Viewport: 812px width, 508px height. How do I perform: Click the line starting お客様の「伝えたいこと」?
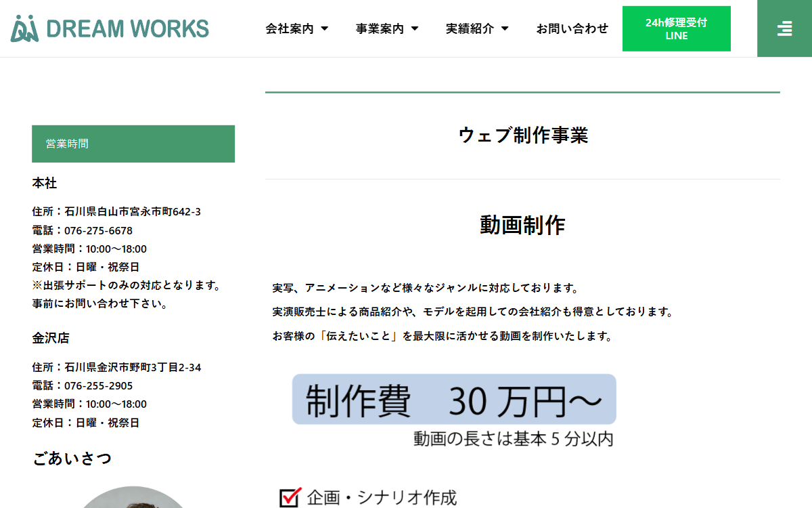[x=443, y=336]
